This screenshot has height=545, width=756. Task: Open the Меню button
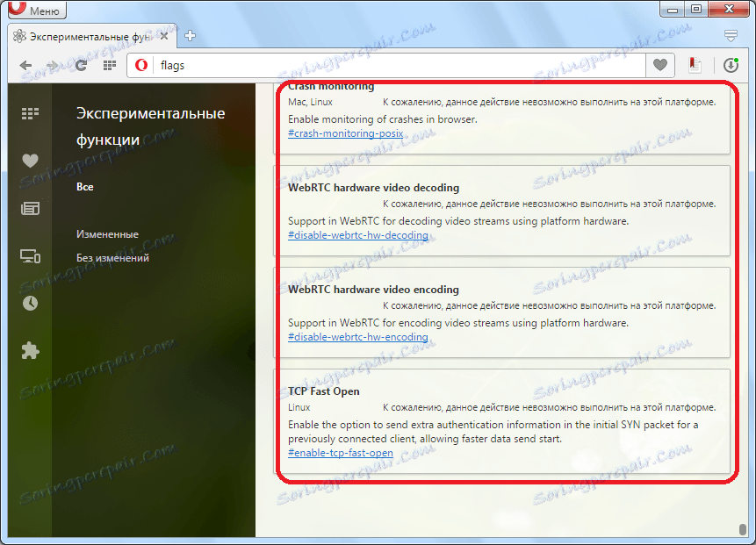point(36,10)
